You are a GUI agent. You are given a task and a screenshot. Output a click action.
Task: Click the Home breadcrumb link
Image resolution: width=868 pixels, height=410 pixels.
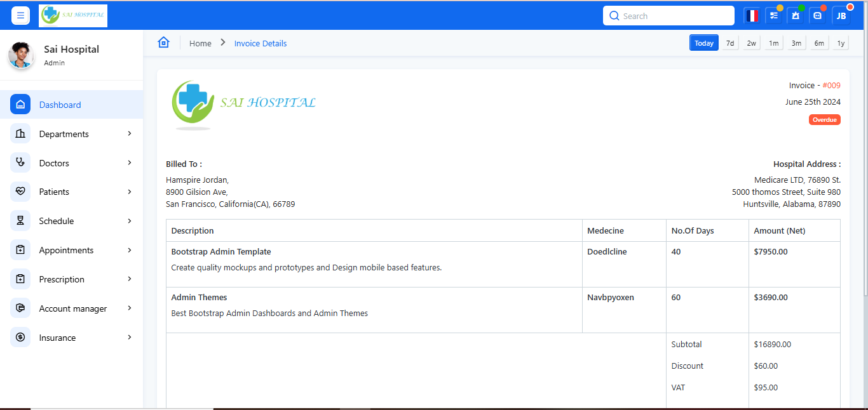[200, 43]
